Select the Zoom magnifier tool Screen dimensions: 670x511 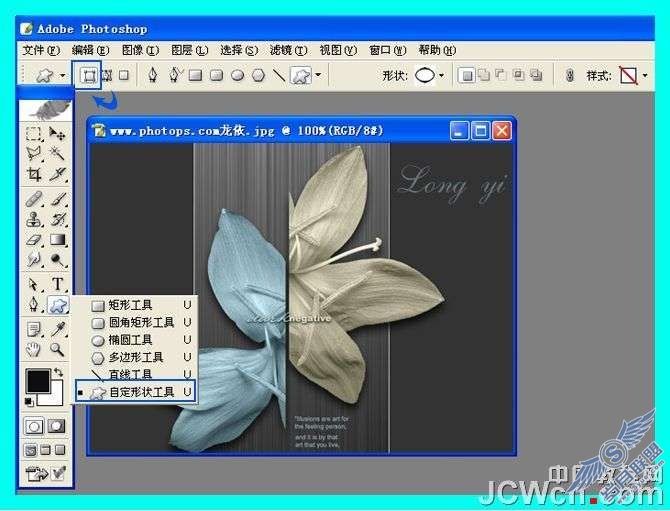point(57,349)
